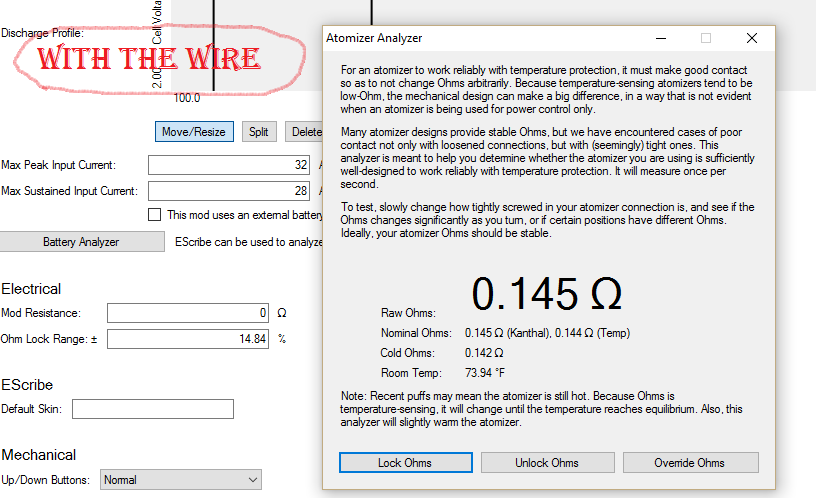
Task: Click the red "With the wire" annotation
Action: tap(150, 58)
